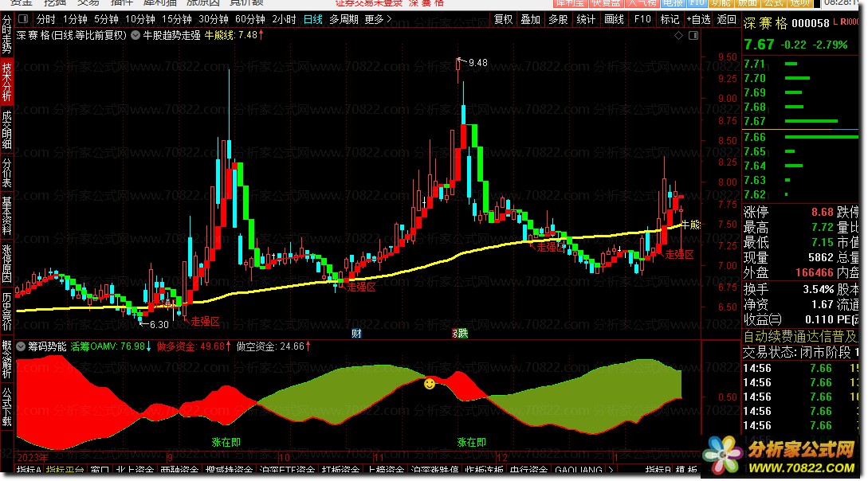Click the 返回 back button
Viewport: 868px width, 481px height.
tap(726, 19)
